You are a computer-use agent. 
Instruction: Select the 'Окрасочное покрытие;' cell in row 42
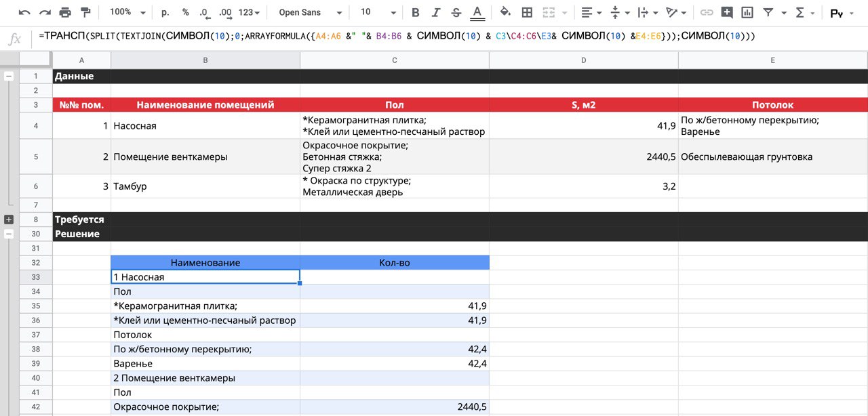[x=205, y=407]
